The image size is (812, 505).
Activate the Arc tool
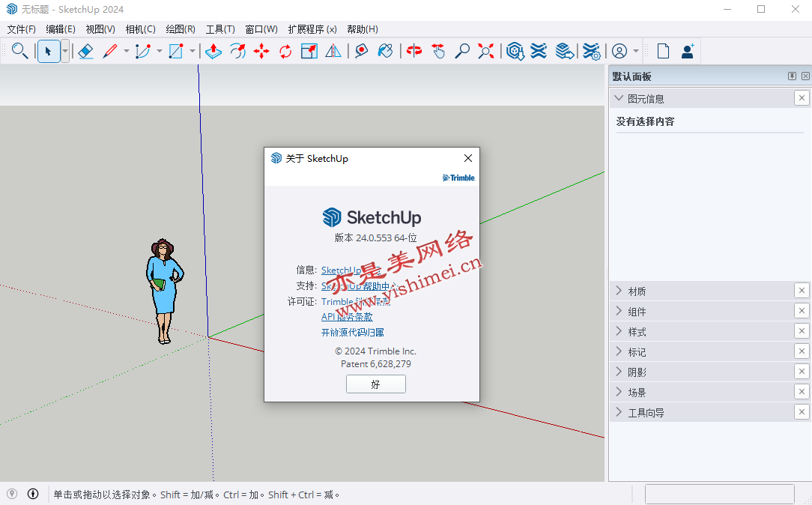[x=142, y=51]
